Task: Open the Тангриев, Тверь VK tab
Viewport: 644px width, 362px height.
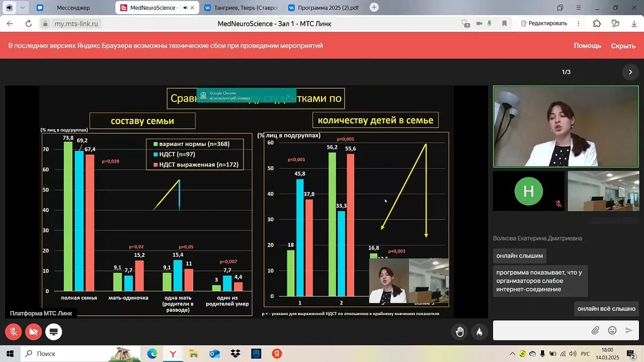Action: point(242,7)
